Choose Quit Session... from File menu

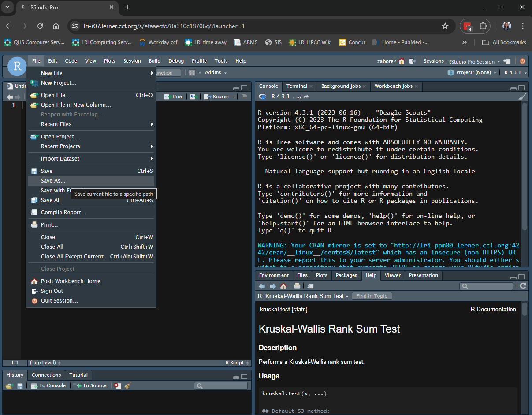pos(91,301)
